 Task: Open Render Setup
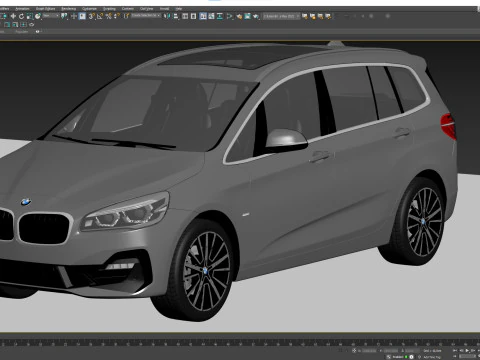pyautogui.click(x=239, y=16)
